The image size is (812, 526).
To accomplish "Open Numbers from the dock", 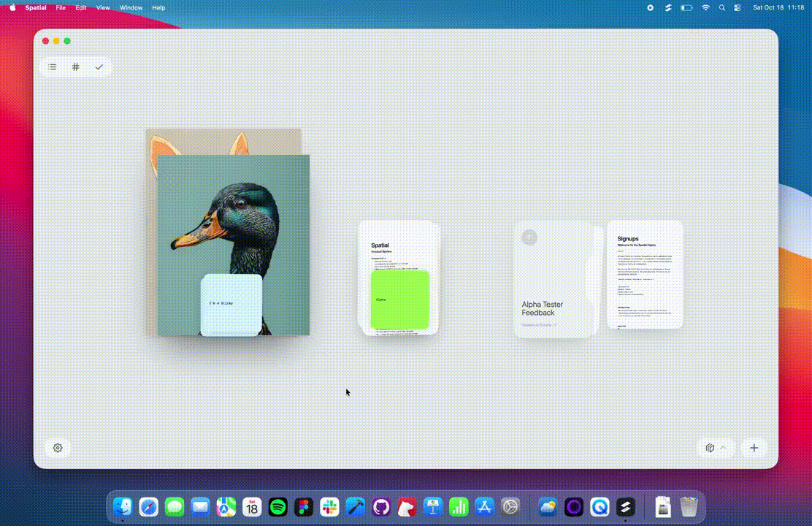I will click(x=459, y=507).
